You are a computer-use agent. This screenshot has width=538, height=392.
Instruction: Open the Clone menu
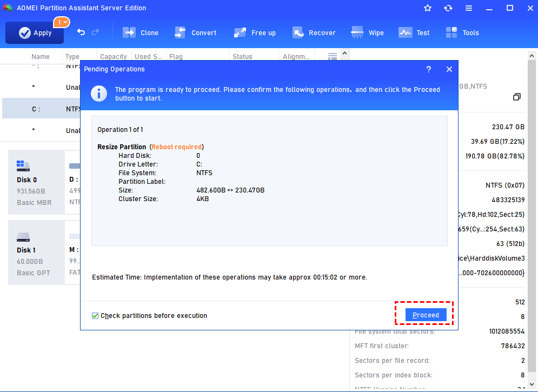click(141, 33)
